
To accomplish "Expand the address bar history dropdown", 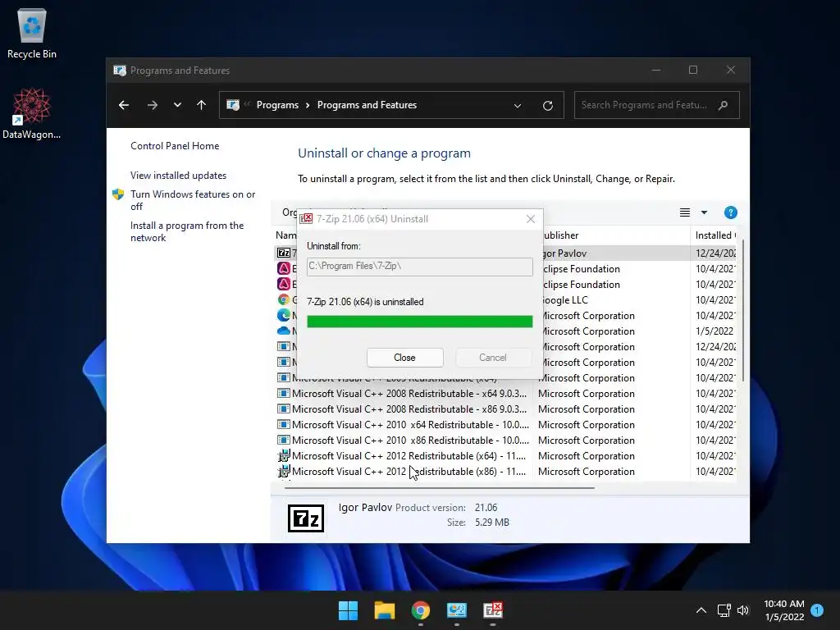I will click(x=518, y=106).
